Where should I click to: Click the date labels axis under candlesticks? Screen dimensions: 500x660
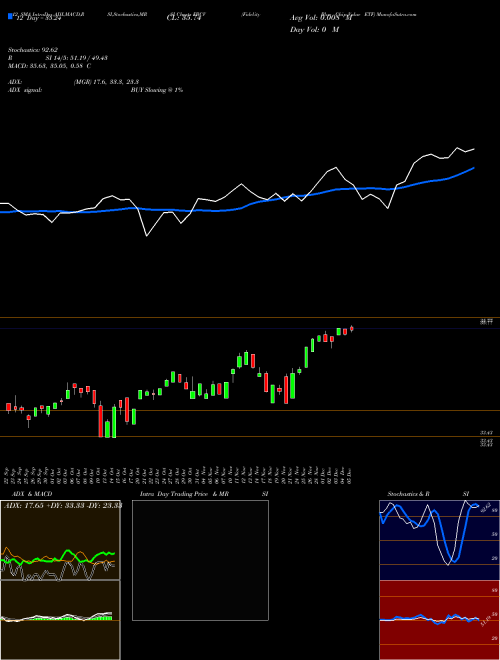(x=179, y=474)
